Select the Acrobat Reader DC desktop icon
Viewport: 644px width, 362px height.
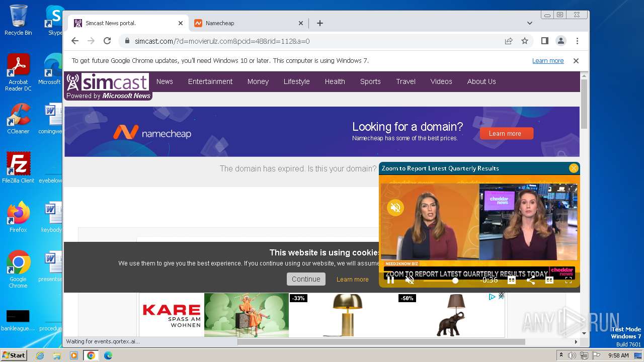coord(18,72)
